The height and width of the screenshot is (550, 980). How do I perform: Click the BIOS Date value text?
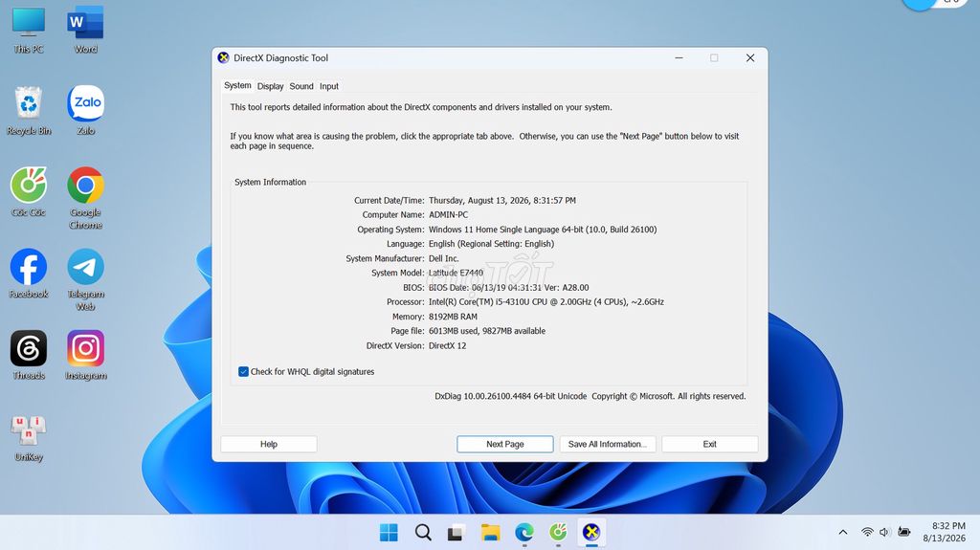pyautogui.click(x=509, y=288)
